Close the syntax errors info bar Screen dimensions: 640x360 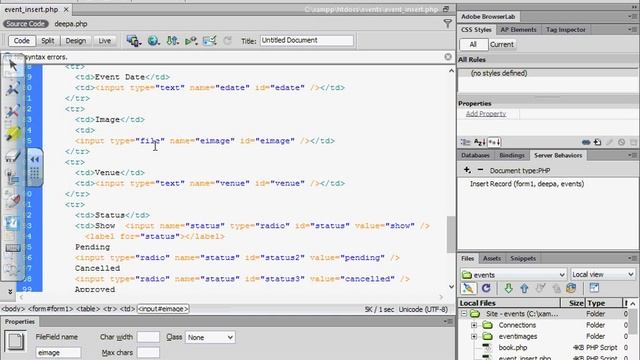[x=448, y=57]
